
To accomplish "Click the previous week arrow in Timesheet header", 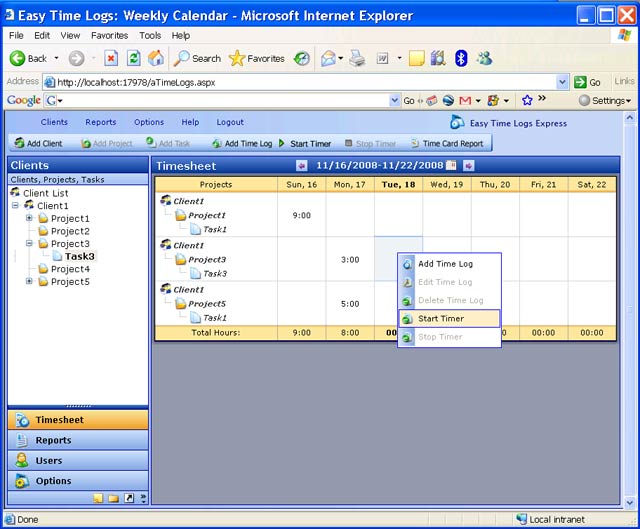I will click(302, 166).
